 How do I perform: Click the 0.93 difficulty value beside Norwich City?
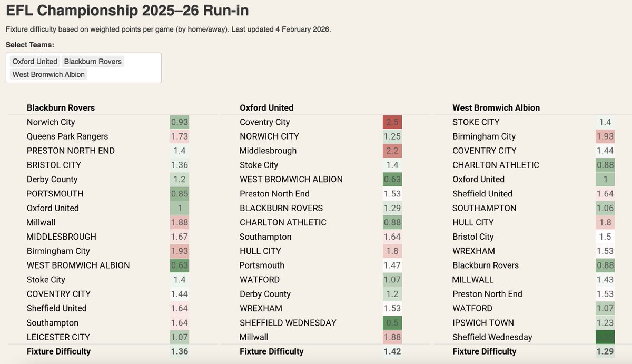pyautogui.click(x=180, y=122)
